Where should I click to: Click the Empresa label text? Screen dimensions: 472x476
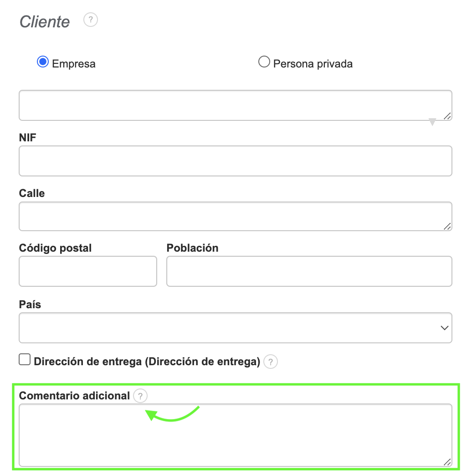coord(74,64)
